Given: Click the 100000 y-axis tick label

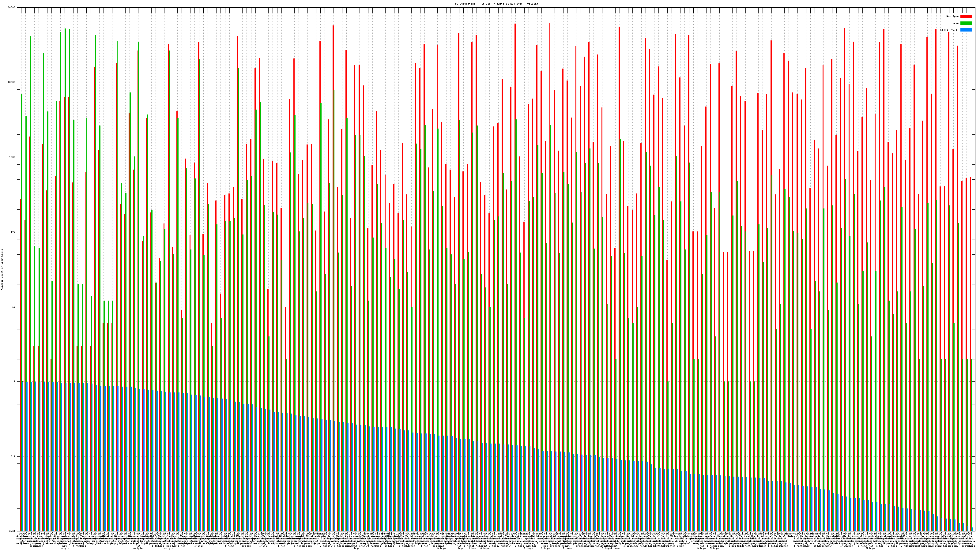Looking at the screenshot, I should [x=11, y=8].
